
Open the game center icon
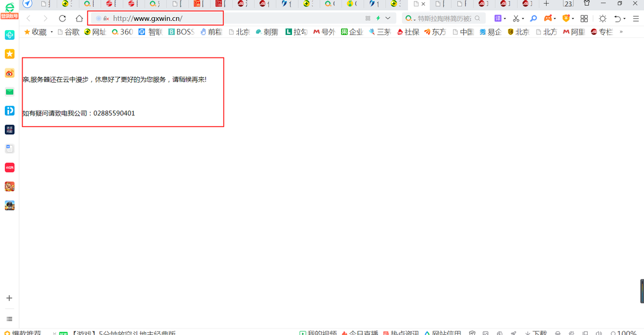tap(547, 18)
